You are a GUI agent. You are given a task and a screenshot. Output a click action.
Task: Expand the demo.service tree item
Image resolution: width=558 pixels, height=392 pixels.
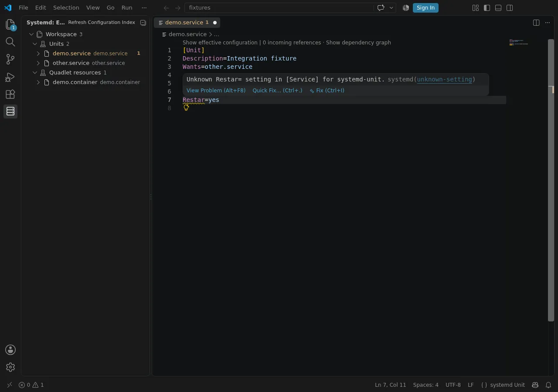(38, 53)
